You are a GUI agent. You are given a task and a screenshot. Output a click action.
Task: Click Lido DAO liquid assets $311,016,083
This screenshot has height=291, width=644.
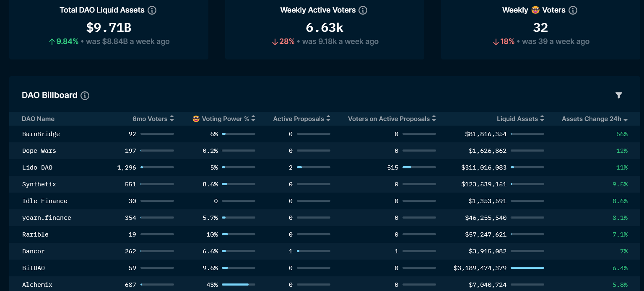pos(484,167)
